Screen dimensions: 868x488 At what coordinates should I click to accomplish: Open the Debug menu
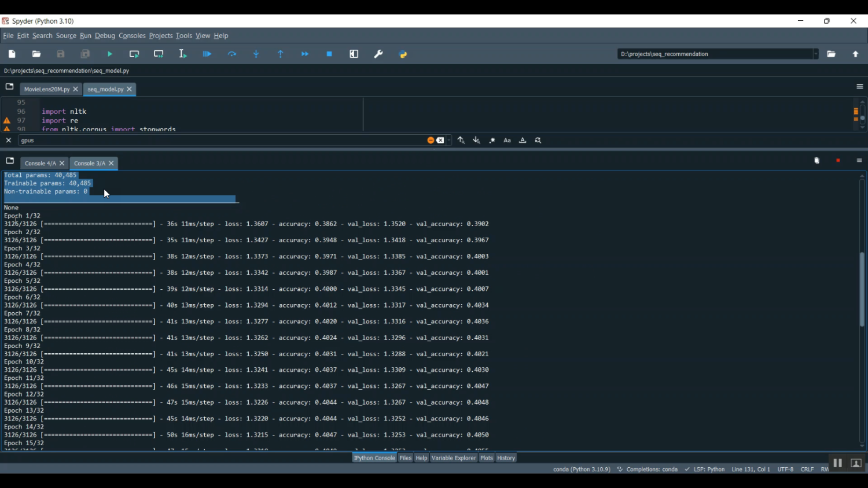[105, 36]
